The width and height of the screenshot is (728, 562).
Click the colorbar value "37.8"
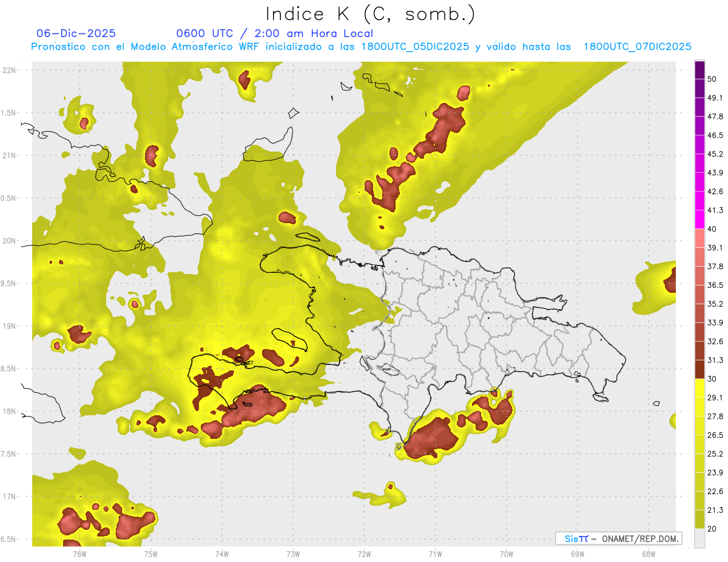point(715,266)
